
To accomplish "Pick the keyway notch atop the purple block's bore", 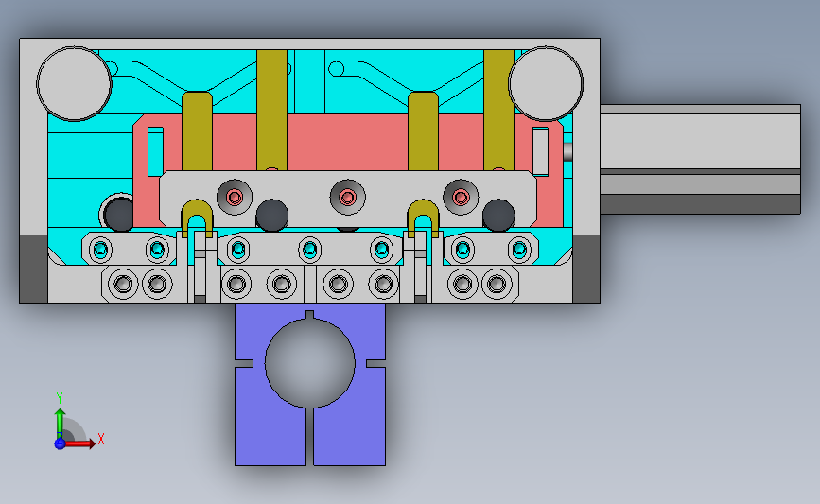I will pyautogui.click(x=309, y=314).
